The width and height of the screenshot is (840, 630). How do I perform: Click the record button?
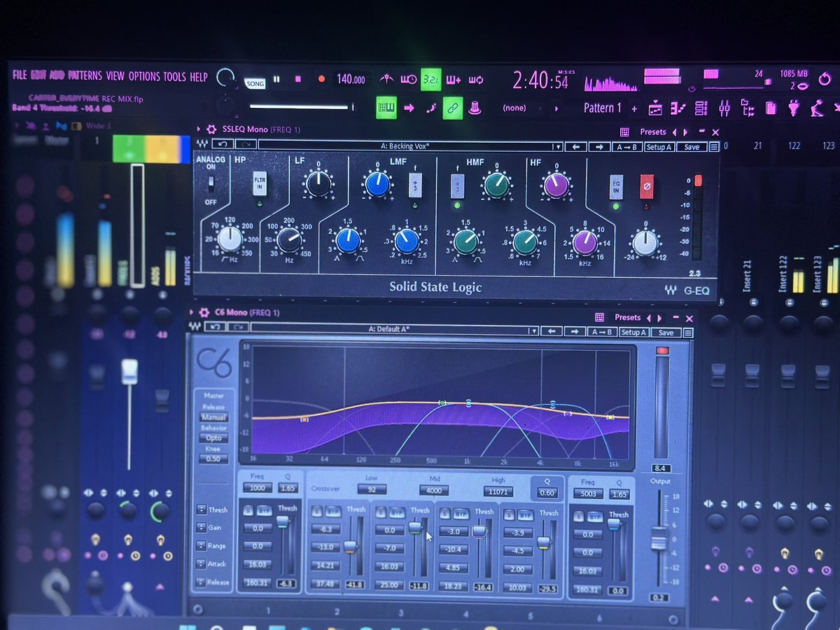click(x=321, y=79)
